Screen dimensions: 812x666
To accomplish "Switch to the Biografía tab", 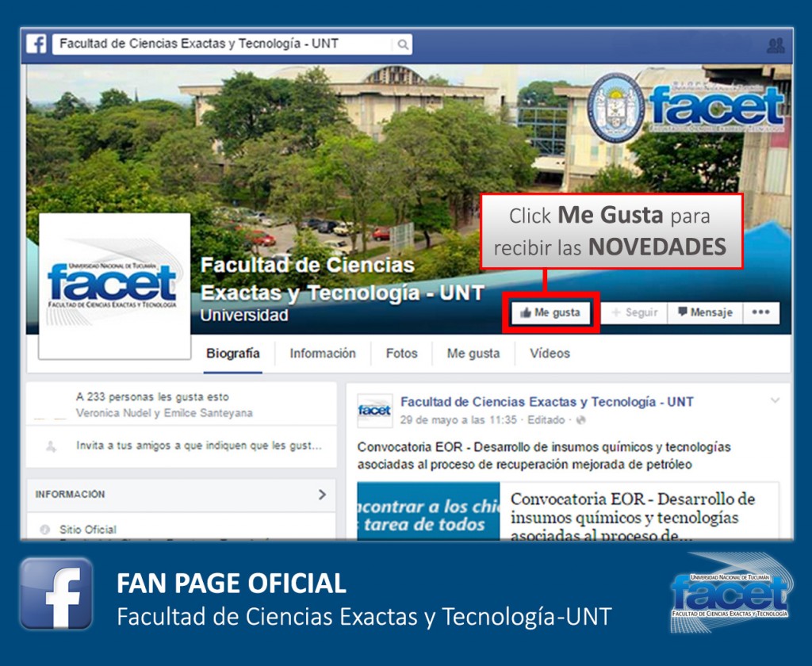I will click(x=233, y=354).
